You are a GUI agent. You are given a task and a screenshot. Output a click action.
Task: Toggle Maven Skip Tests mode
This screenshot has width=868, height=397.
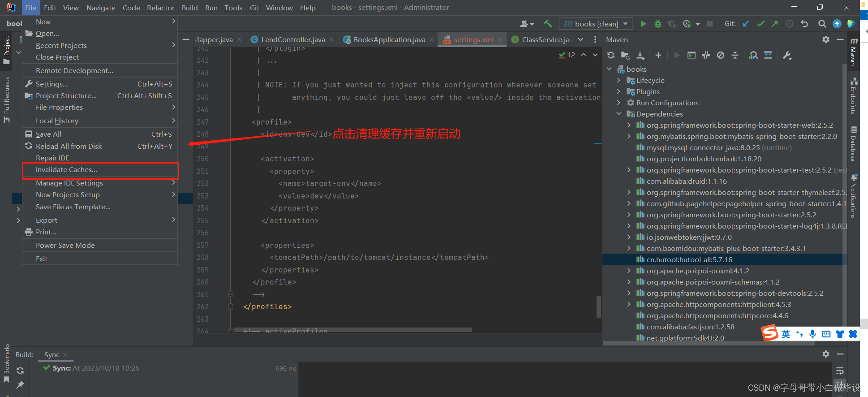click(x=720, y=55)
